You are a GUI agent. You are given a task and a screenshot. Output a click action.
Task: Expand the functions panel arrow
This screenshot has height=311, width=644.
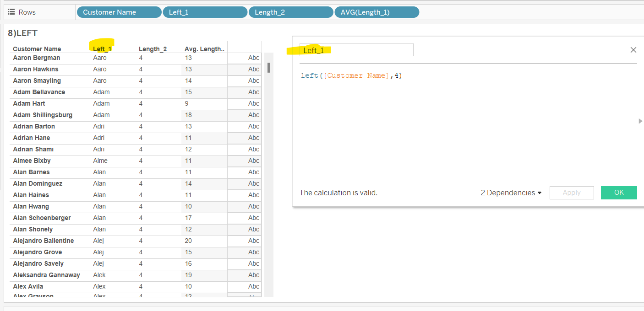tap(640, 121)
